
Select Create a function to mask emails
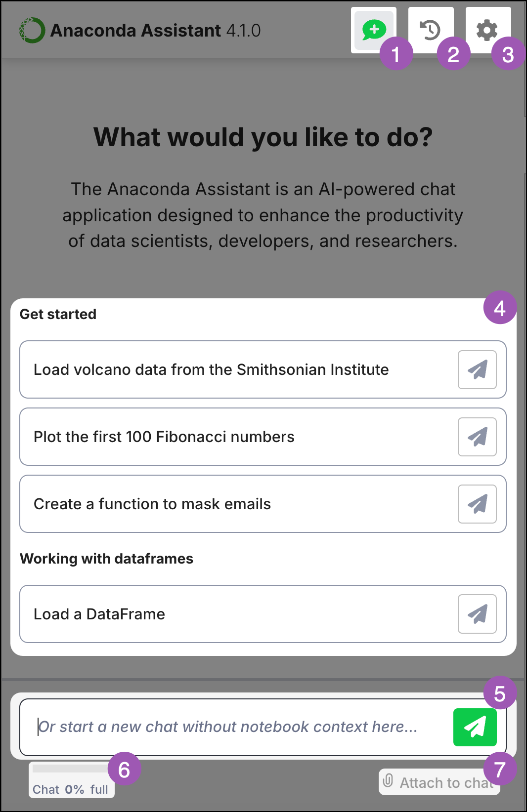(x=152, y=504)
